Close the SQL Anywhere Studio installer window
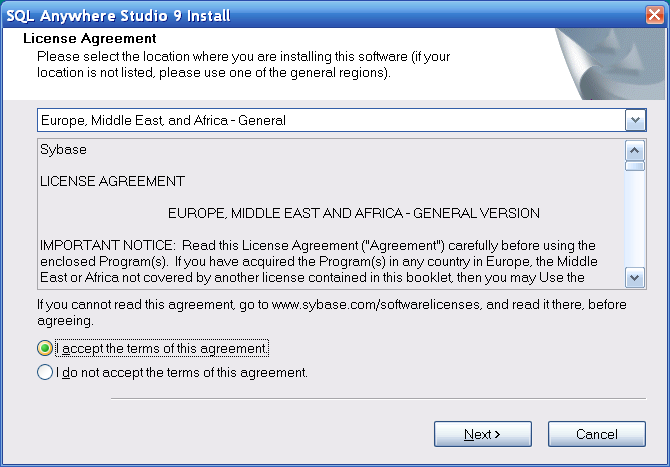Screen dimensions: 670x467 [653, 13]
